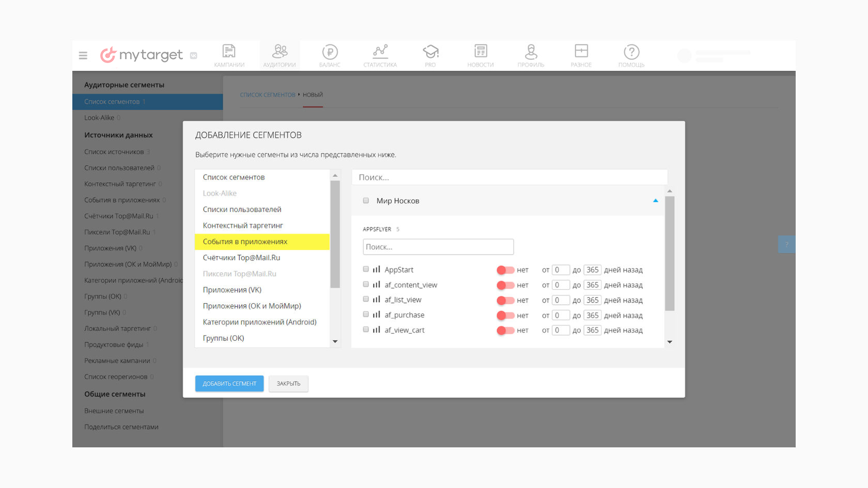Screen dimensions: 868x488
Task: Focus the AppsFlyer Поиск search field
Action: [x=438, y=247]
